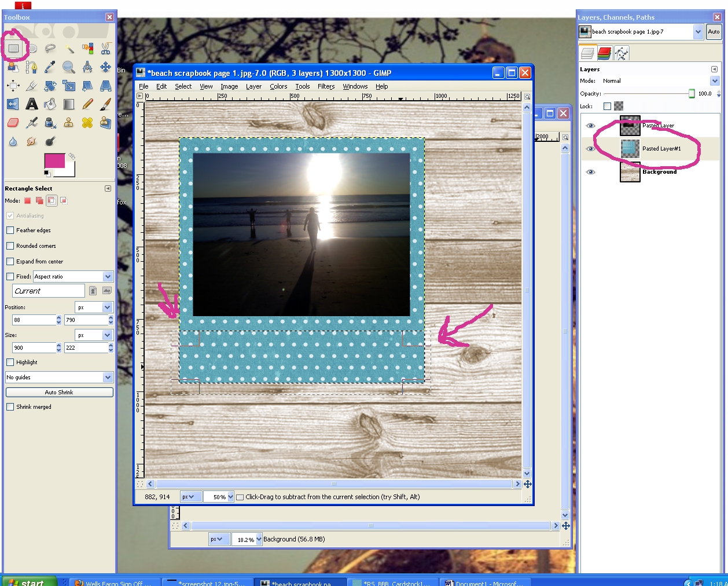The width and height of the screenshot is (728, 586).
Task: Select the Paintbrush tool
Action: tap(105, 104)
